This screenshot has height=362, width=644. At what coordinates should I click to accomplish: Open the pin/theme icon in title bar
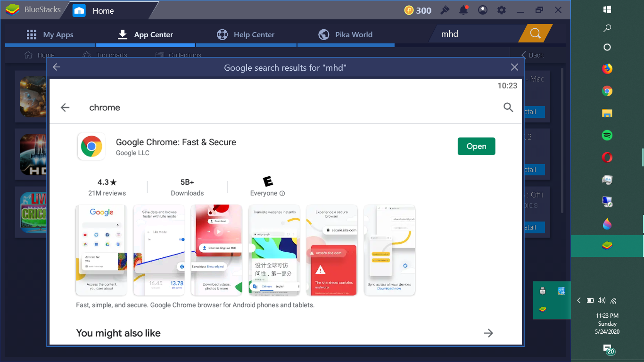coord(445,10)
